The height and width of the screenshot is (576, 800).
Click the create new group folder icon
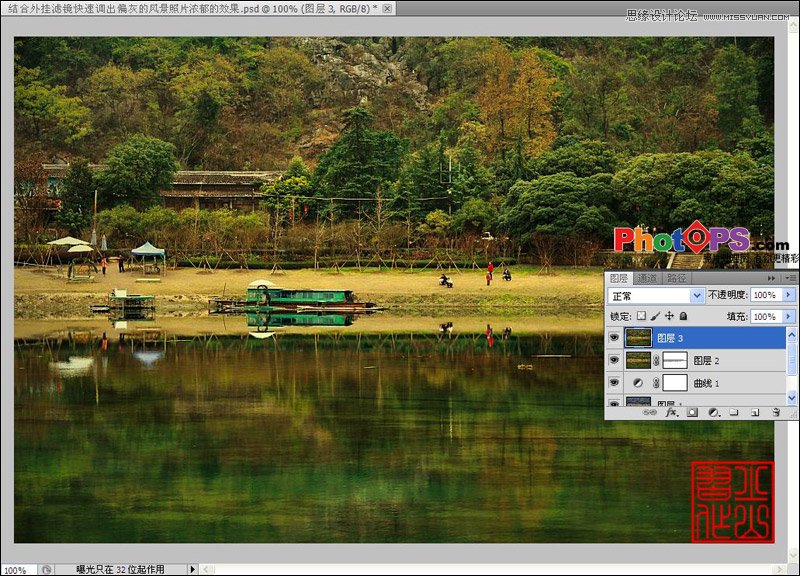coord(733,412)
